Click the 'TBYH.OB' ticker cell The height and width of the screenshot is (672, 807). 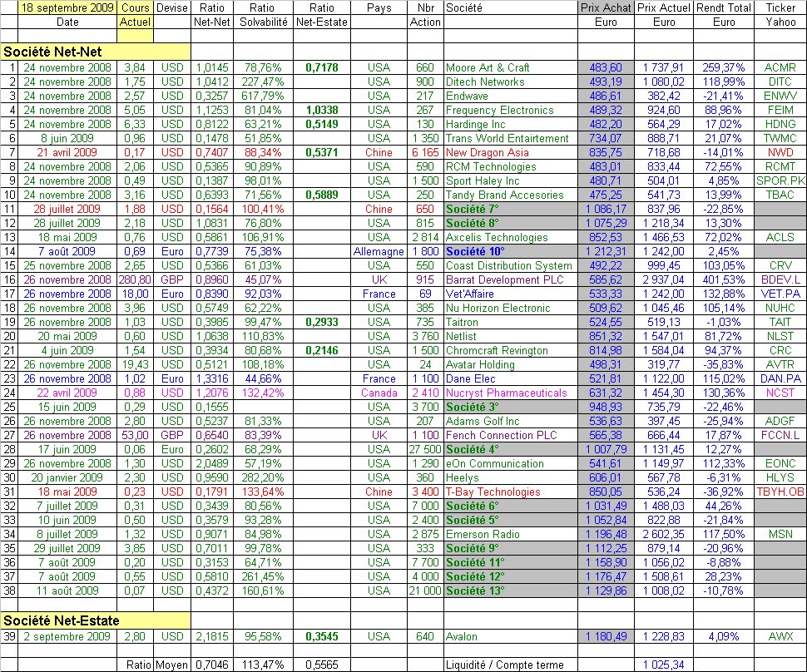tap(780, 492)
